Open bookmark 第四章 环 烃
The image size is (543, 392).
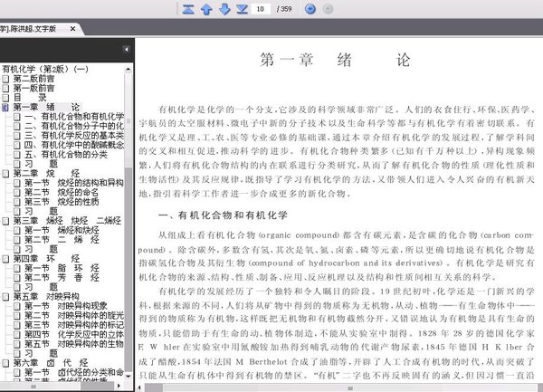(x=46, y=259)
